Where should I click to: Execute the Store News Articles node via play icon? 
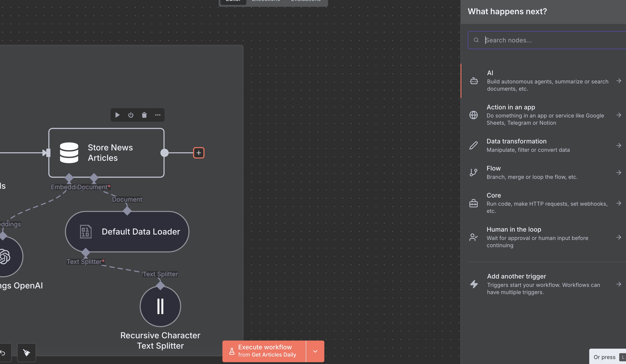tap(117, 115)
